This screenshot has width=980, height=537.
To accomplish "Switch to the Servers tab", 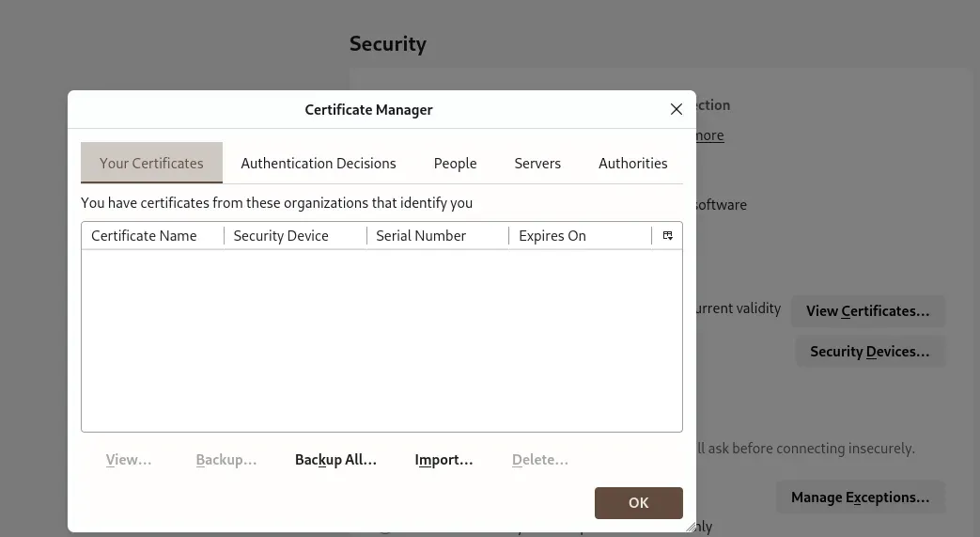I will tap(537, 163).
